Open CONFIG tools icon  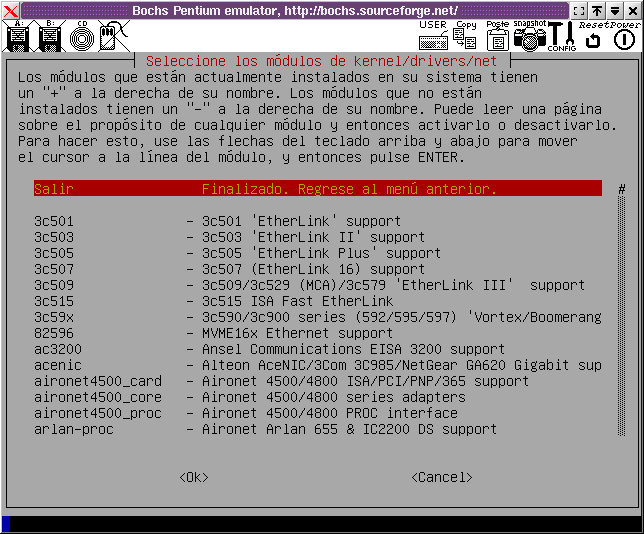coord(562,36)
